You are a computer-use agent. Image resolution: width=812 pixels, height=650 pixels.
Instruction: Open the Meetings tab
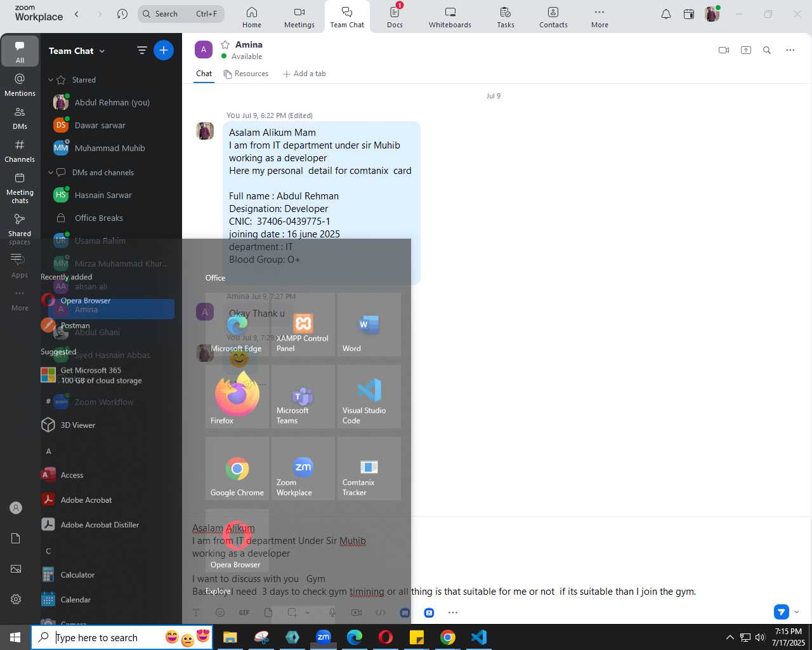[x=299, y=17]
